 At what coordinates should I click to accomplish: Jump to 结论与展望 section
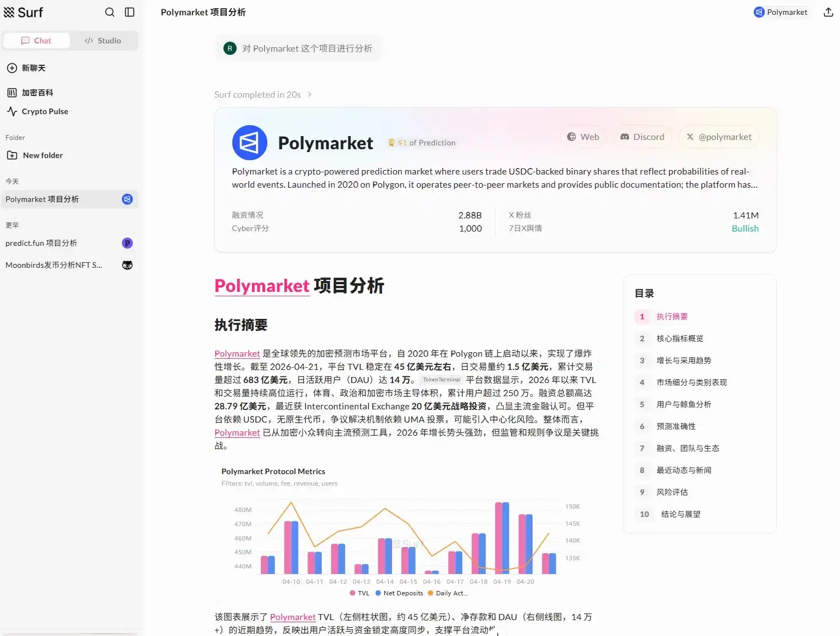coord(681,514)
